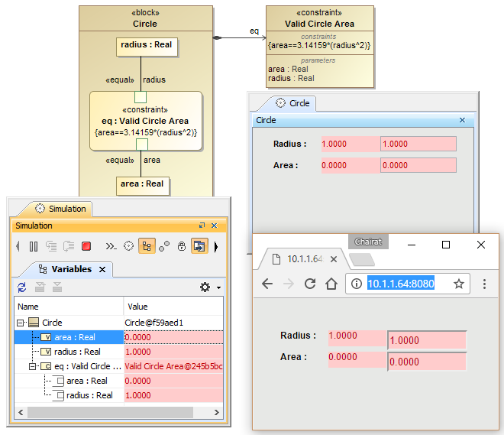Collapse the eq : Valid Circle node

coord(33,366)
